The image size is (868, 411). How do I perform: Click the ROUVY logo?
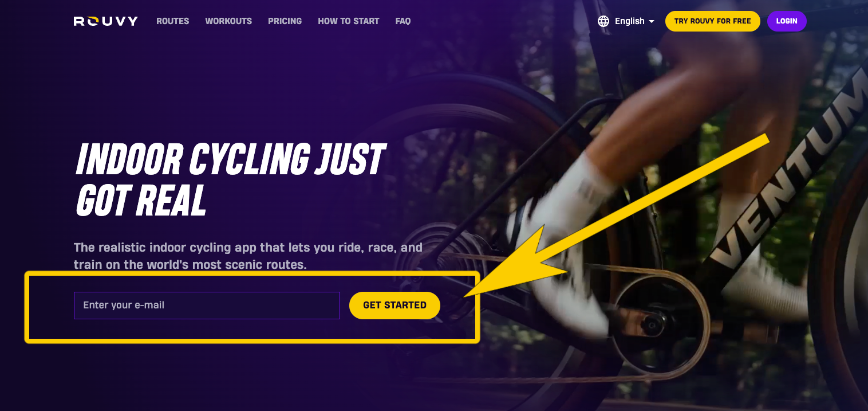[x=106, y=21]
